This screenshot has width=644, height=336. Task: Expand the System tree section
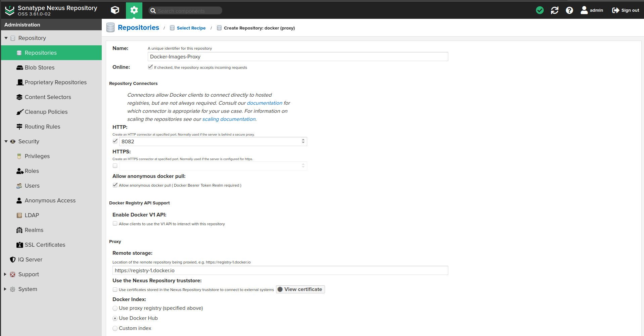[5, 289]
